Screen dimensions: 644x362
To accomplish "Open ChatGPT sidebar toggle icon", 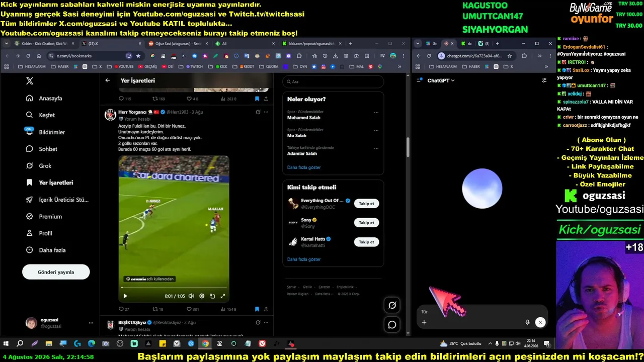I will tap(420, 80).
